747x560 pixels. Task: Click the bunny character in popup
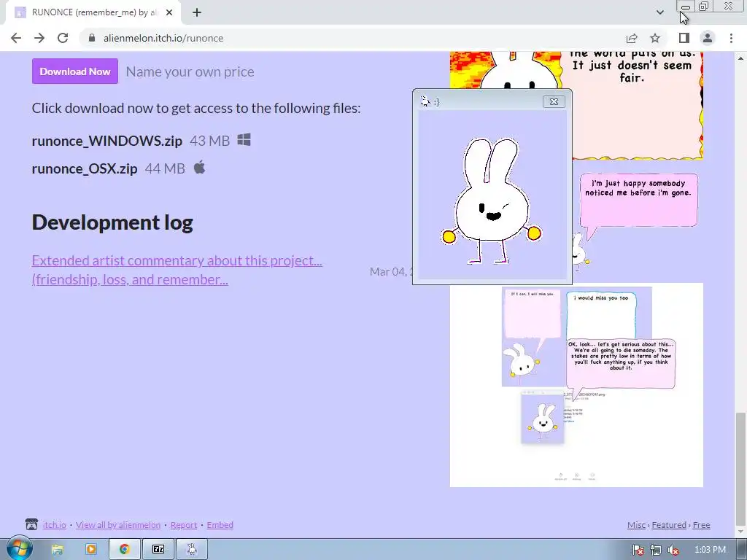(491, 200)
